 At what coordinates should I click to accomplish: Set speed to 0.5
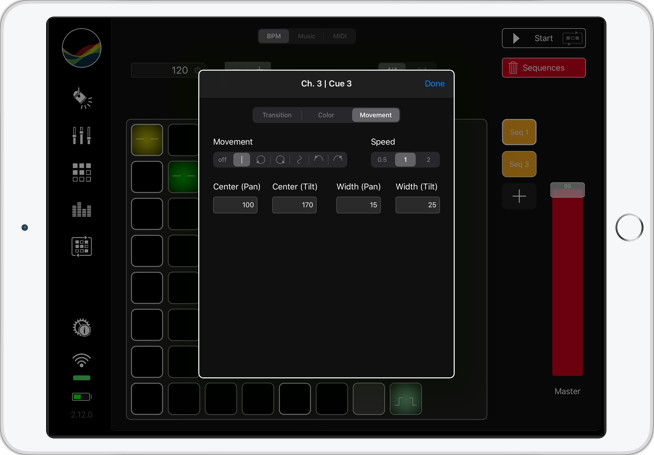(x=382, y=160)
